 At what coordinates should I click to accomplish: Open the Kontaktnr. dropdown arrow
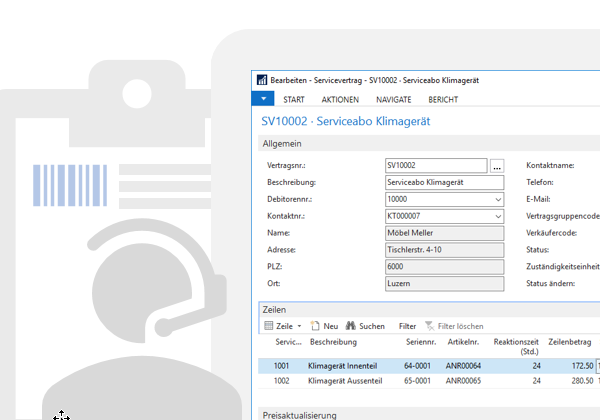click(498, 216)
